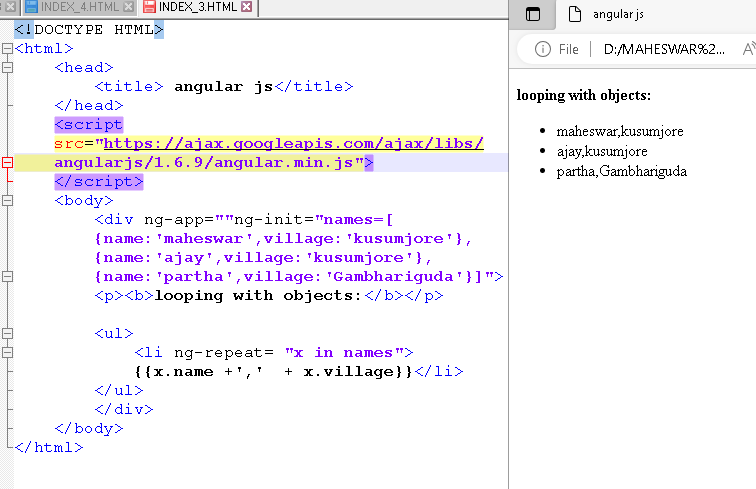Toggle the red fold marker on script line
This screenshot has width=756, height=489.
coord(8,162)
